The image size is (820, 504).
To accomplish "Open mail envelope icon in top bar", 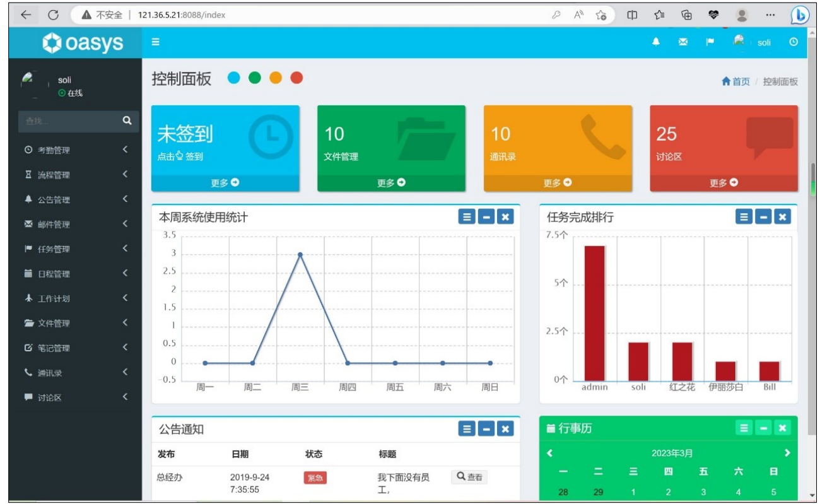I will point(682,42).
